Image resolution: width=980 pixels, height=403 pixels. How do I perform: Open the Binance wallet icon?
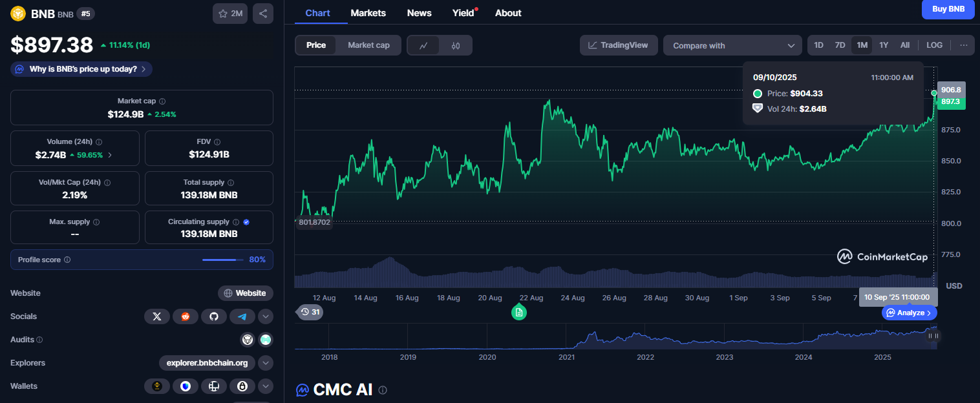[157, 386]
